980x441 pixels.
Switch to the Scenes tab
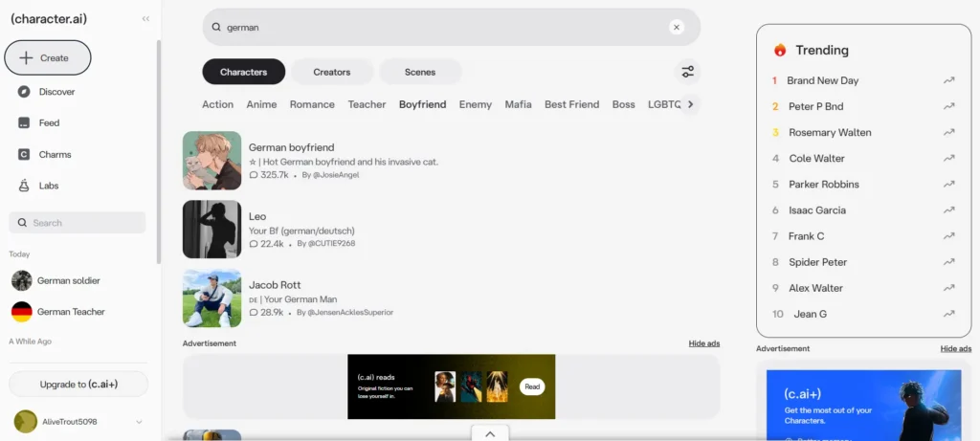420,72
